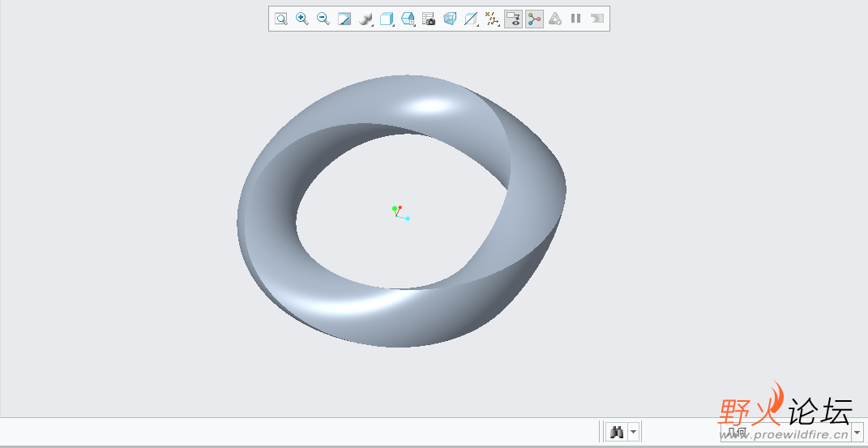Open the rendering options spheres icon

(366, 19)
